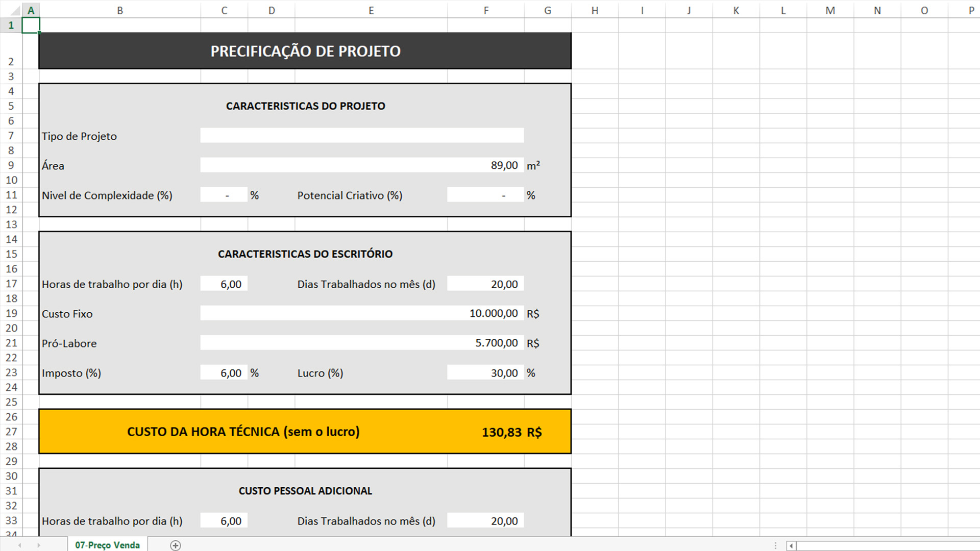The width and height of the screenshot is (980, 551).
Task: Add a new sheet with plus icon
Action: coord(175,545)
